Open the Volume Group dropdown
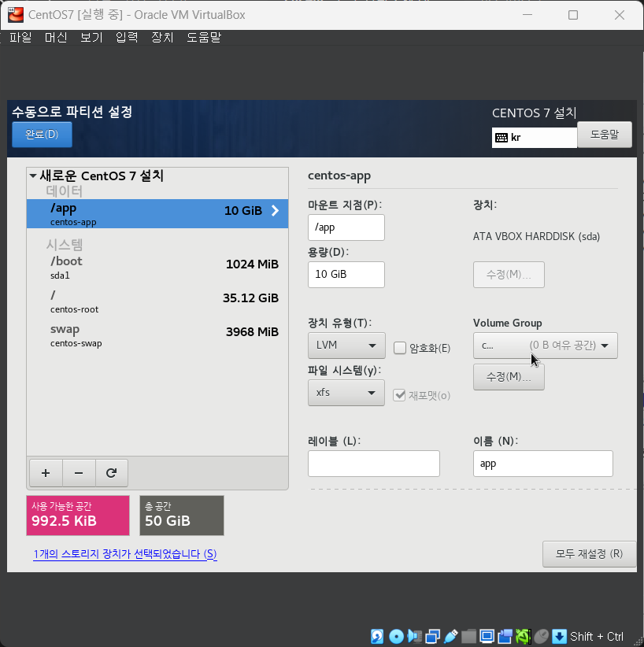This screenshot has width=644, height=647. click(x=545, y=346)
